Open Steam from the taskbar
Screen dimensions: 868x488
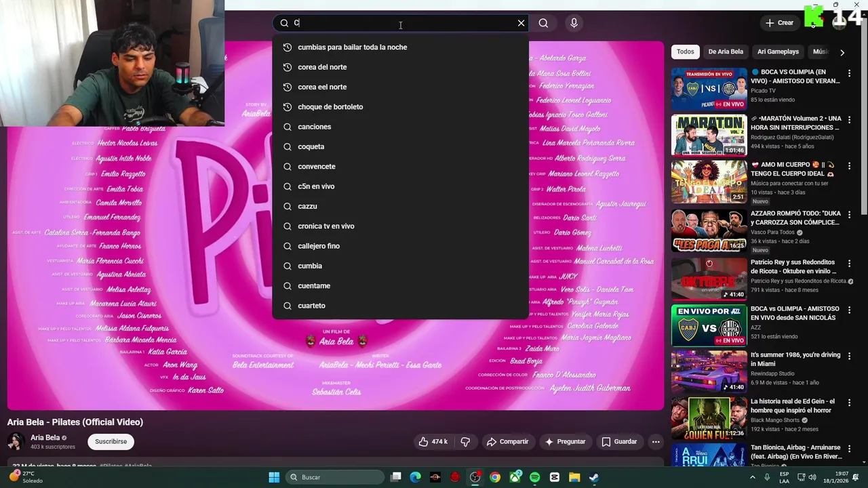(594, 477)
